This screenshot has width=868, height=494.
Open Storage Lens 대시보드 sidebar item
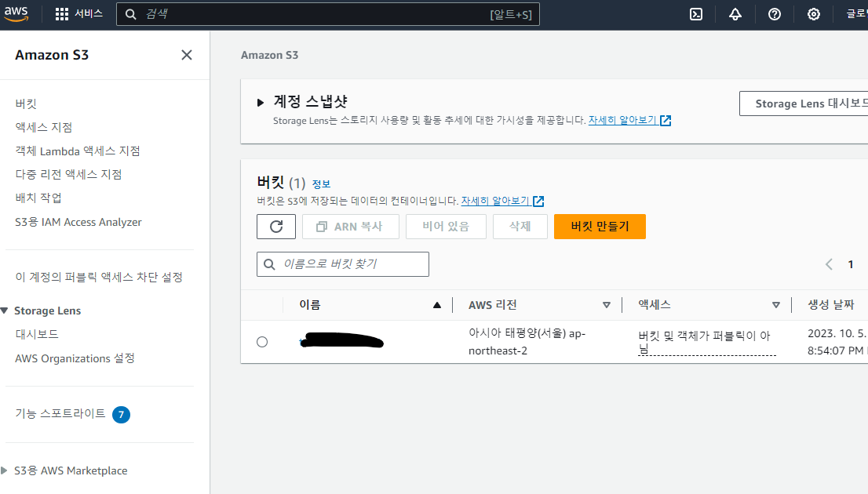(x=37, y=334)
